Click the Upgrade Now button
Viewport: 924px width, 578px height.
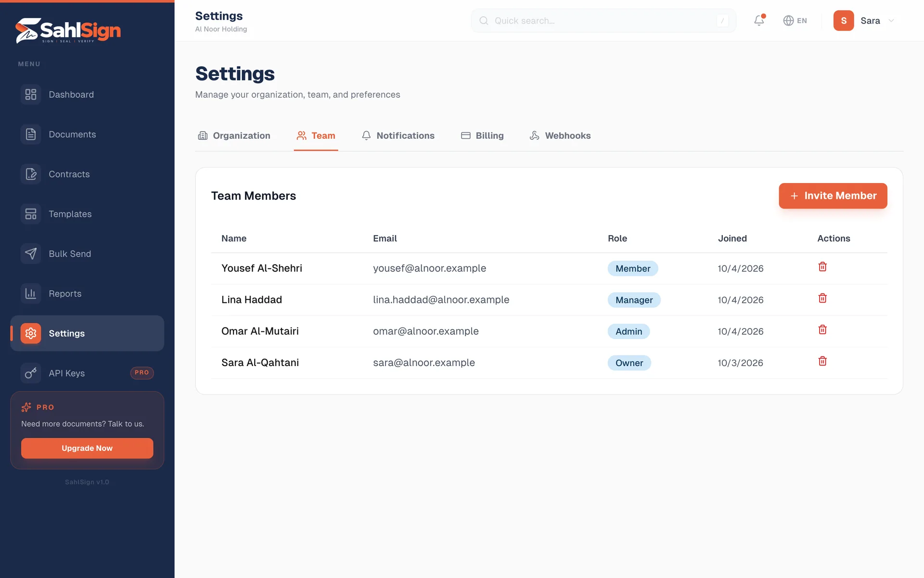pyautogui.click(x=87, y=448)
